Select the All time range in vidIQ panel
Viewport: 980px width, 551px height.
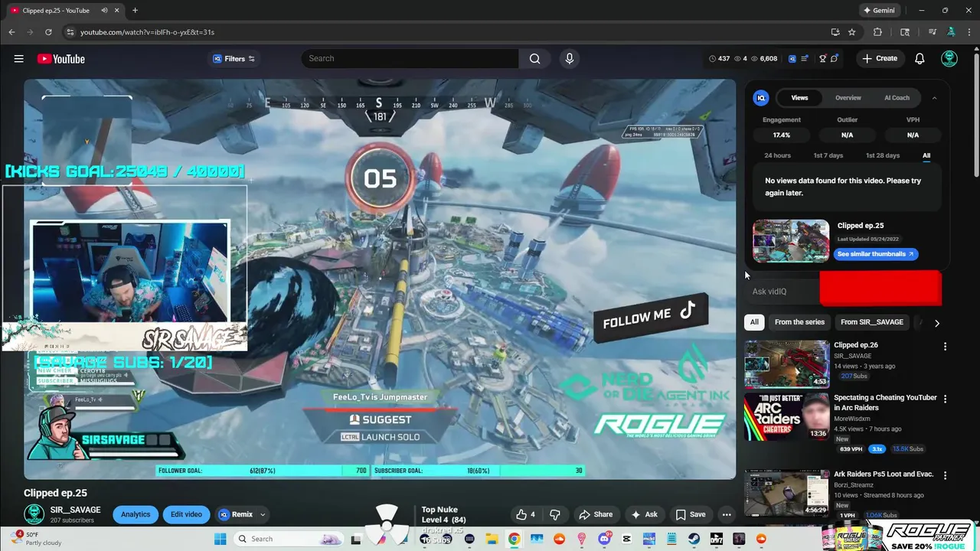tap(926, 155)
